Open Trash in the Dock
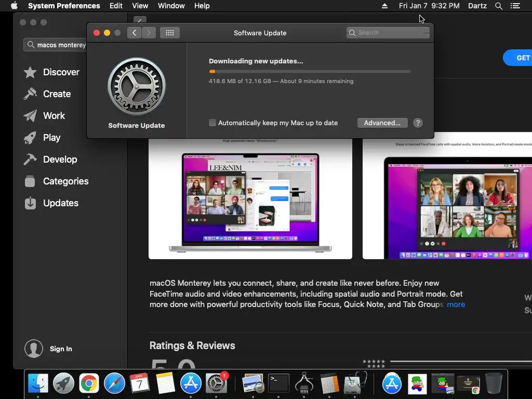 click(x=494, y=383)
